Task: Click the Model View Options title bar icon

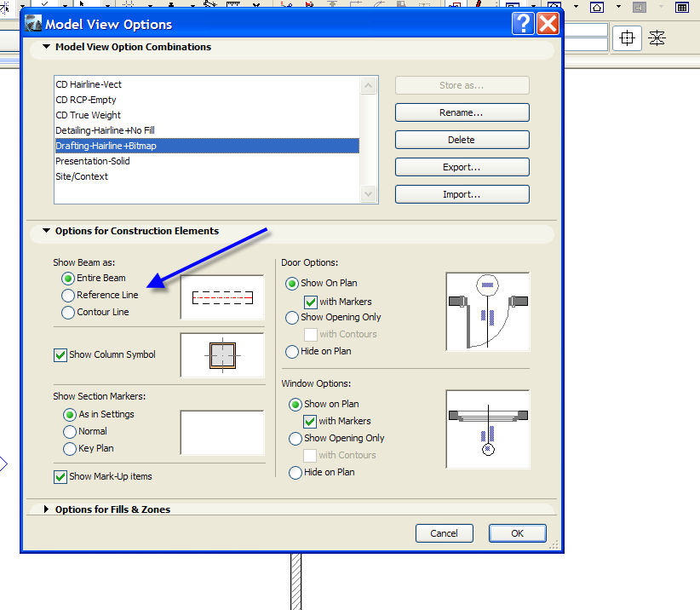Action: (x=34, y=23)
